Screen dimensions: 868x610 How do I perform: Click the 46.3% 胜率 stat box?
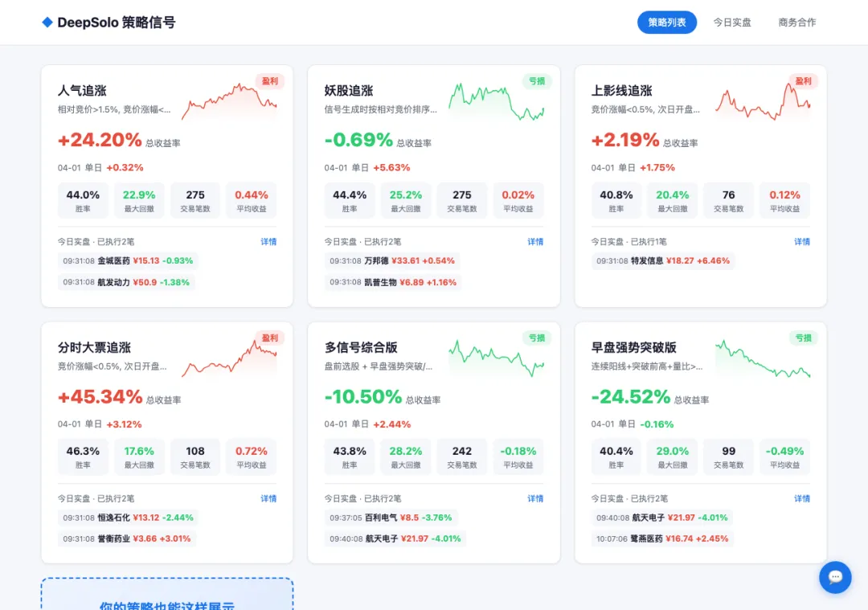click(83, 457)
